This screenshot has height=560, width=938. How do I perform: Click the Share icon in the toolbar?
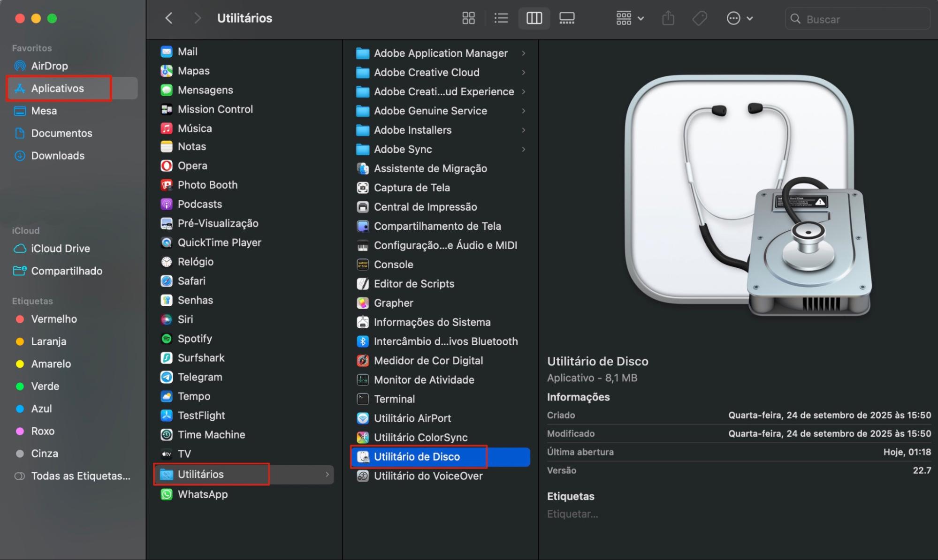pyautogui.click(x=668, y=18)
